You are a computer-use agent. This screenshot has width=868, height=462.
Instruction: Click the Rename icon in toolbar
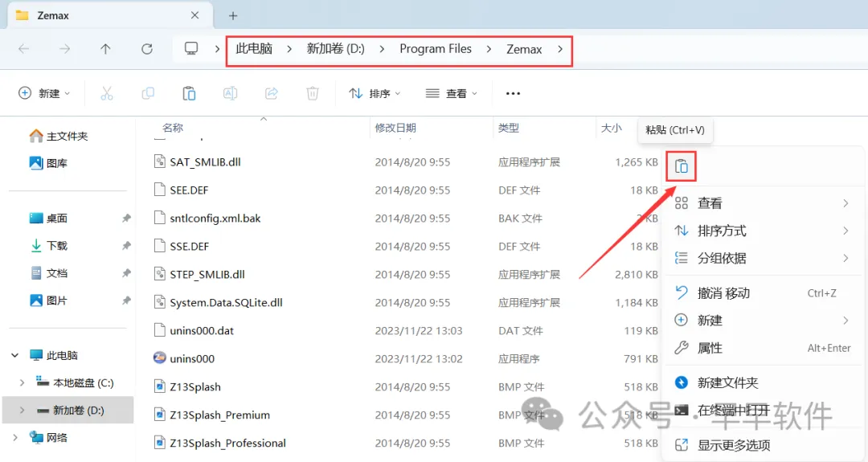pyautogui.click(x=231, y=93)
